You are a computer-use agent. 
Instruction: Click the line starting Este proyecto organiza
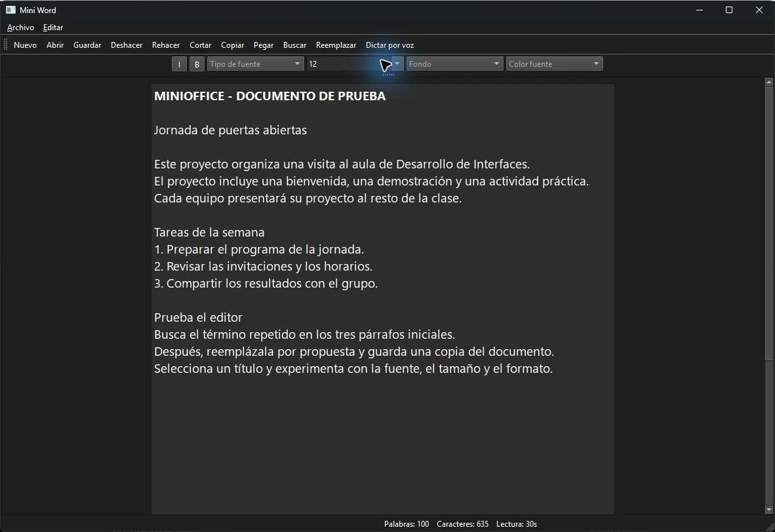342,164
